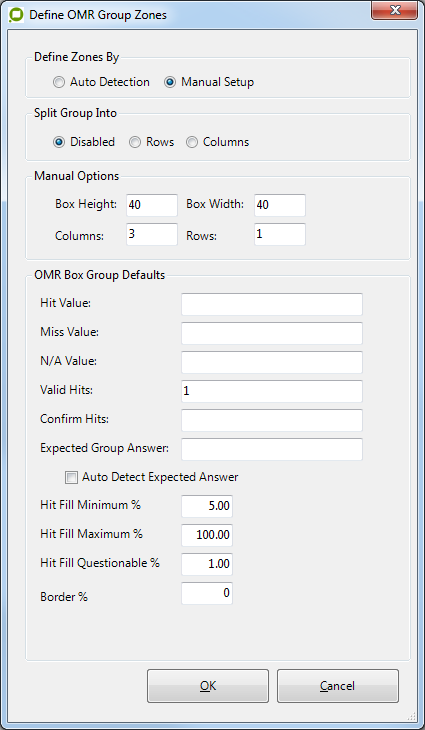This screenshot has height=730, width=425.
Task: Confirm settings with the OK button
Action: (x=208, y=686)
